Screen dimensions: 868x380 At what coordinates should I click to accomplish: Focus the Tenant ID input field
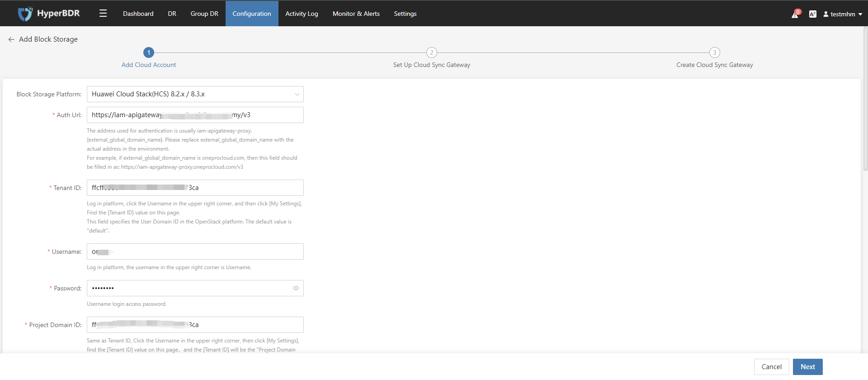195,188
